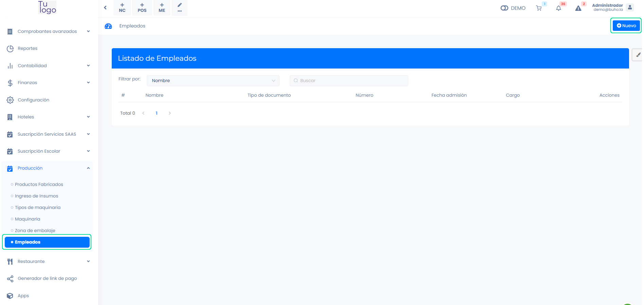Select Maquinaria in the sidebar

click(x=28, y=219)
